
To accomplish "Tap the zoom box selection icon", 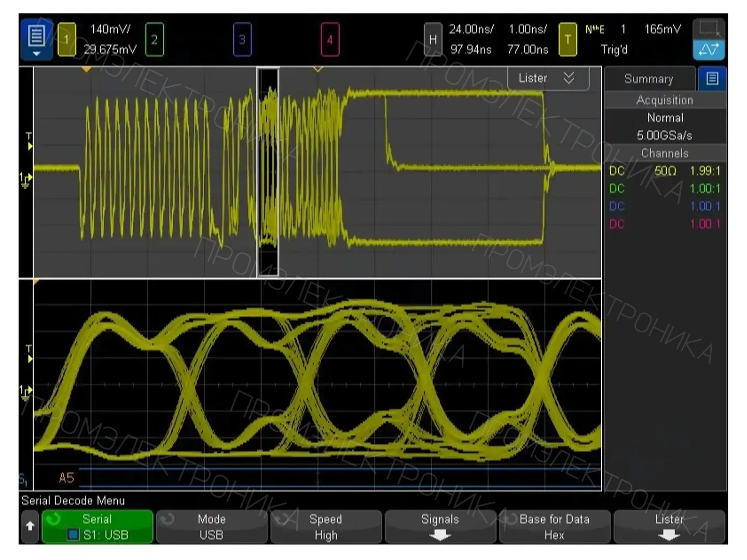I will coord(709,28).
